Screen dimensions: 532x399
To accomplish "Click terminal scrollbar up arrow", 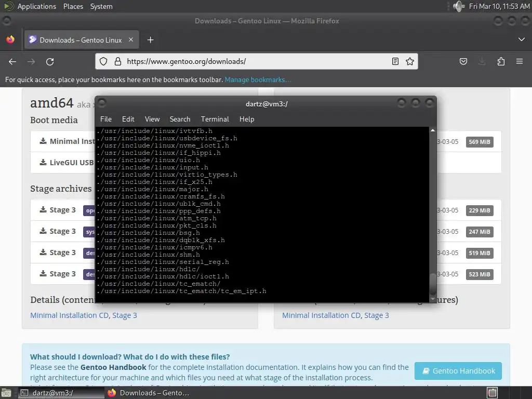I will (x=433, y=130).
